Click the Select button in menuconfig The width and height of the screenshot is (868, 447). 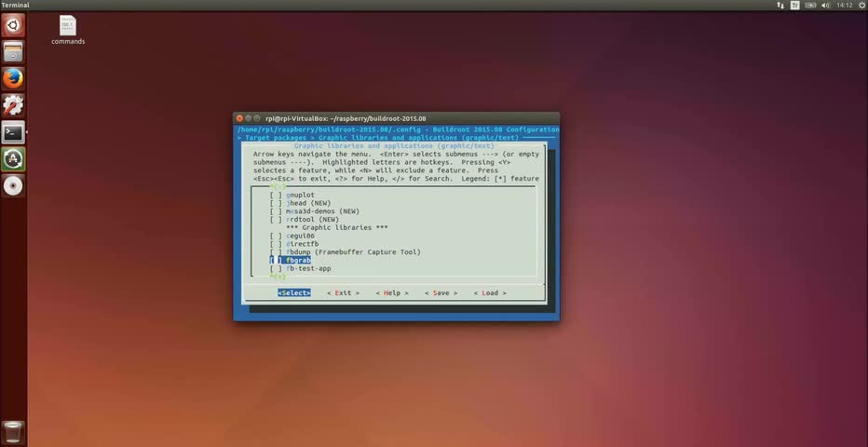(294, 293)
